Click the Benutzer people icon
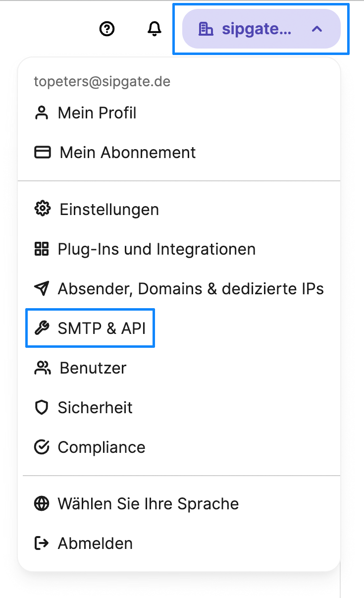 tap(43, 368)
